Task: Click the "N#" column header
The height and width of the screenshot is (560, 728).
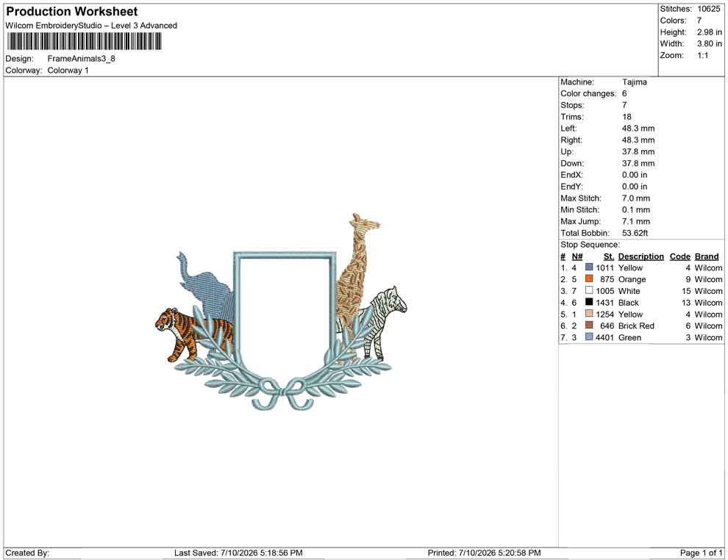Action: pyautogui.click(x=577, y=256)
